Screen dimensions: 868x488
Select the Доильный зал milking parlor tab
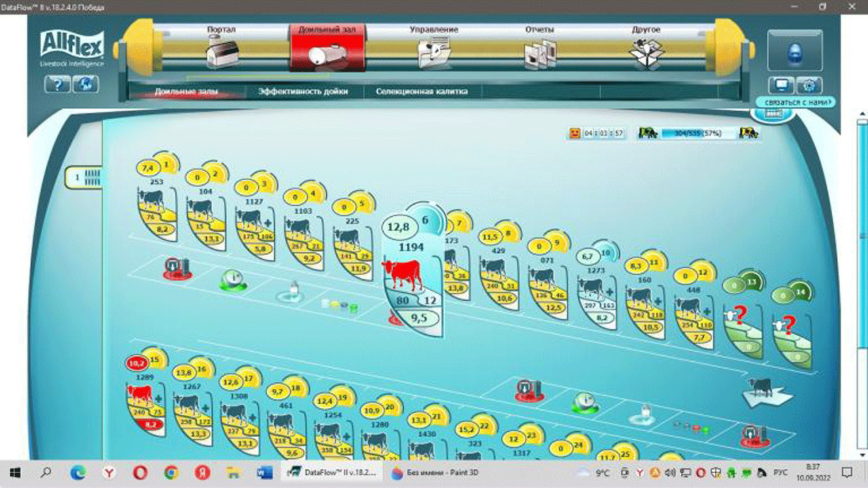coord(328,47)
